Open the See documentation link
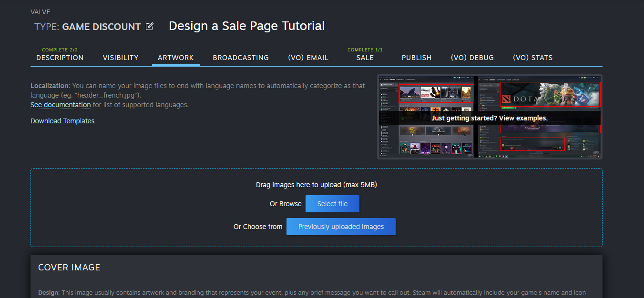The height and width of the screenshot is (298, 644). [x=61, y=105]
